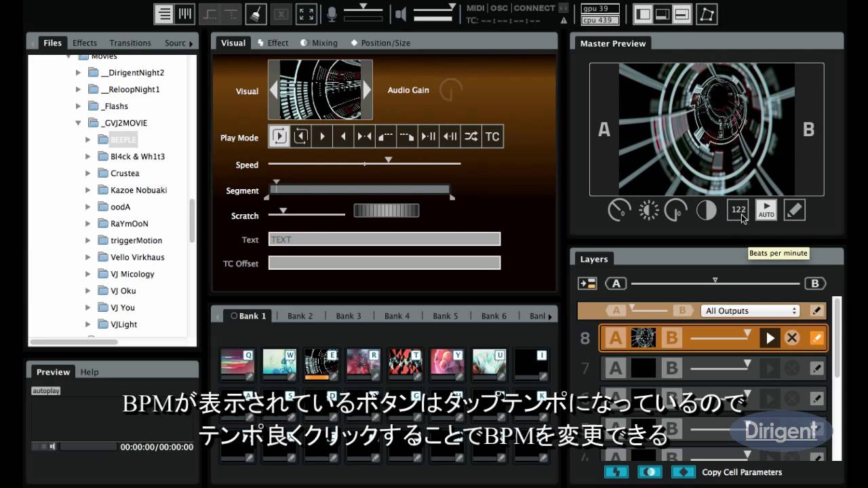Expand the Kazoe Nobuaki folder
This screenshot has height=488, width=868.
(x=87, y=190)
